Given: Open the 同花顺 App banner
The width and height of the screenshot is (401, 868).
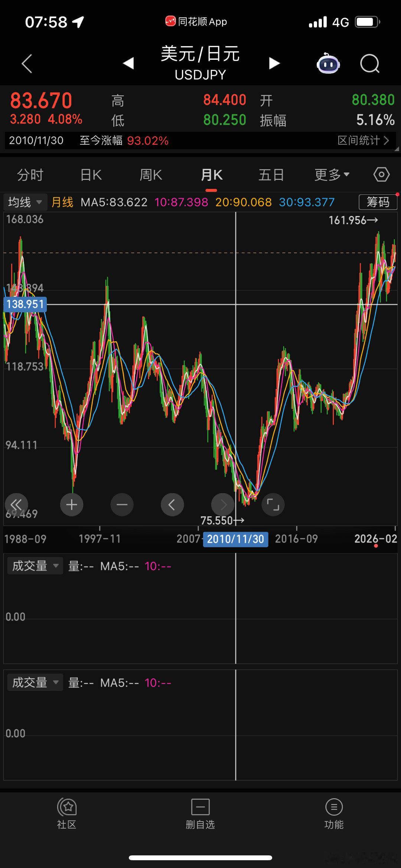Looking at the screenshot, I should point(196,22).
